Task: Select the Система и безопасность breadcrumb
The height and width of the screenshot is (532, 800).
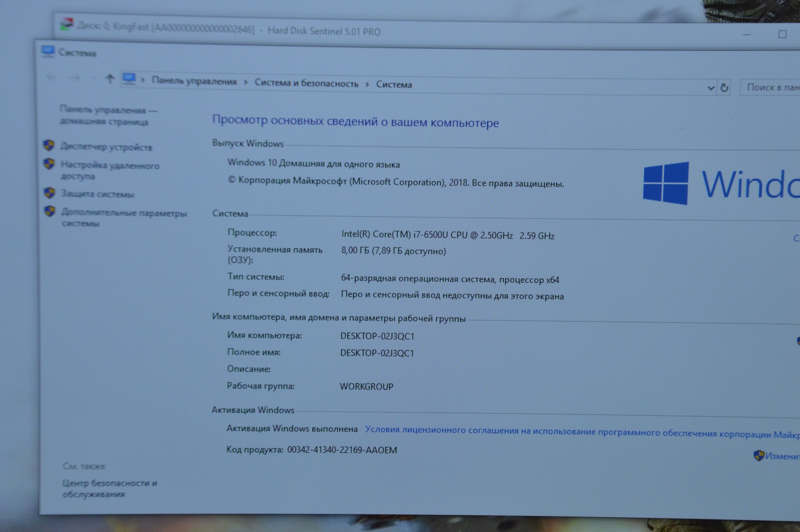Action: point(306,83)
